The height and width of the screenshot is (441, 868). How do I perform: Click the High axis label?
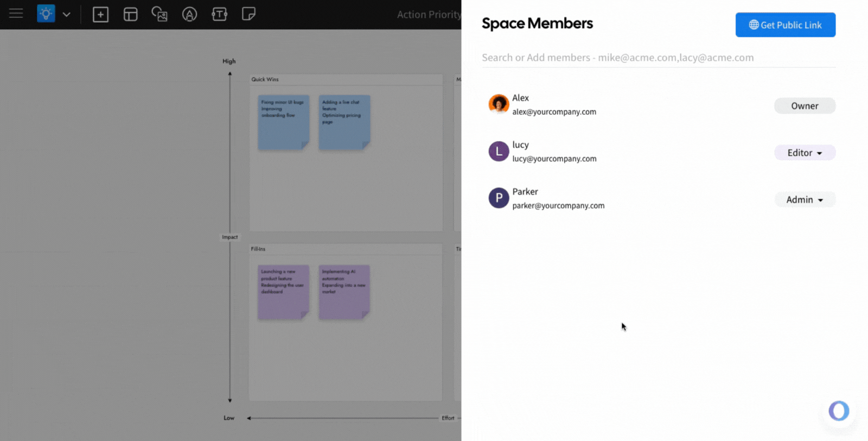(x=229, y=61)
